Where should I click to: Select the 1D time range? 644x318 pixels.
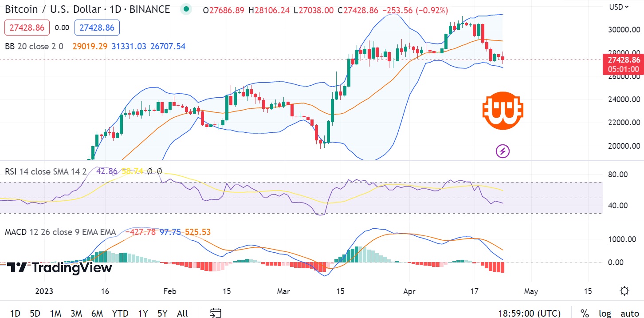(15, 313)
